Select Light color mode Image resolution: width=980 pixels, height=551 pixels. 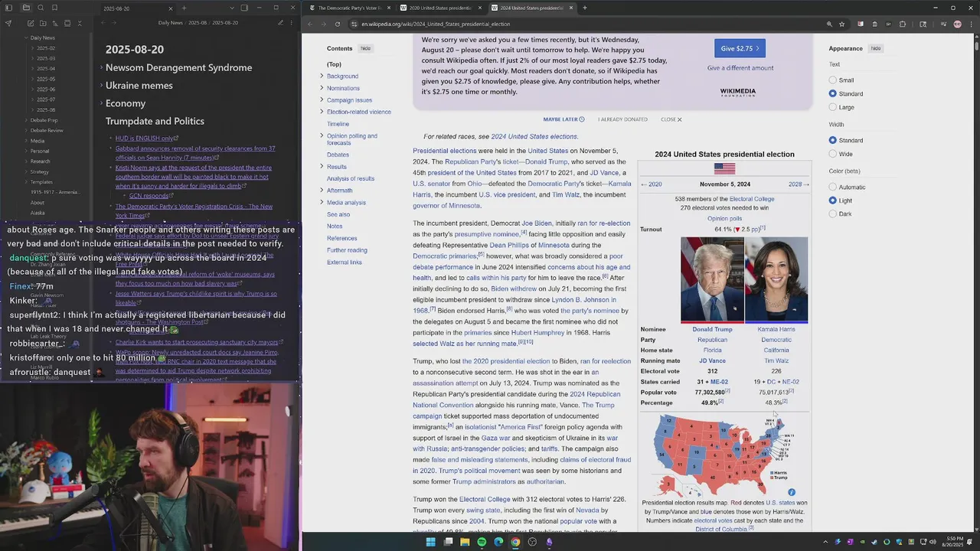(833, 201)
